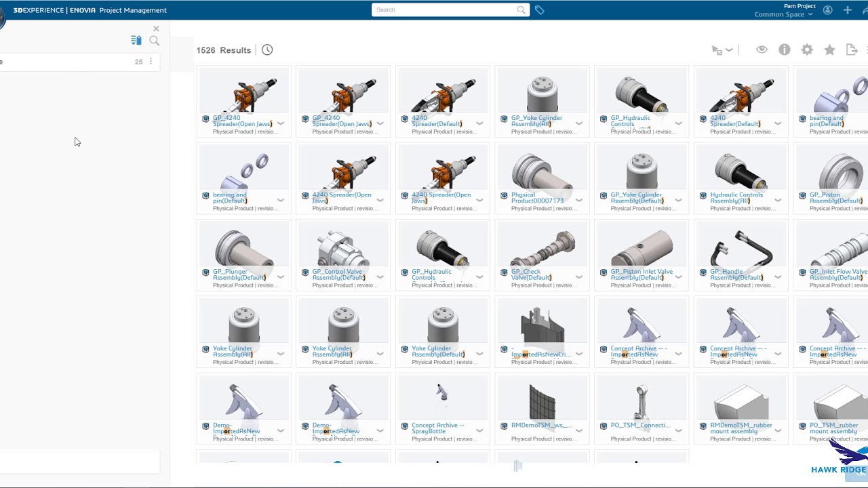Click the plus add icon in header

pos(848,10)
